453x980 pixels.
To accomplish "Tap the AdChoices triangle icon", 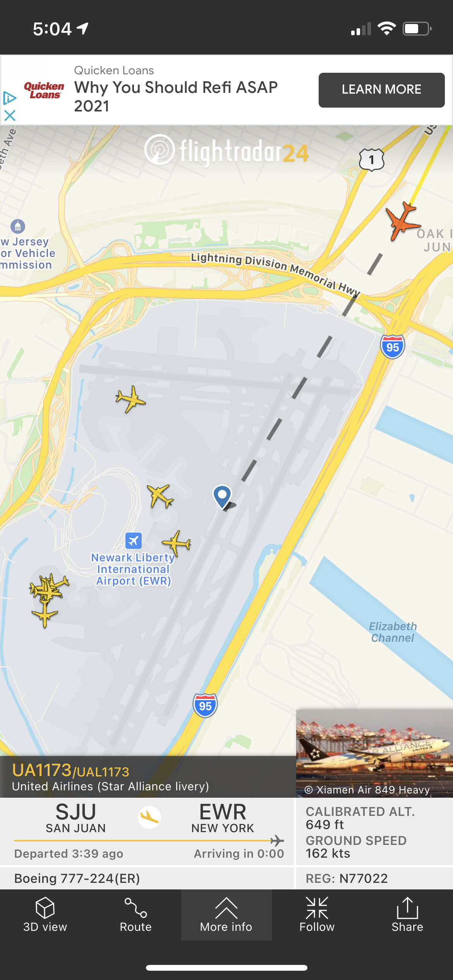I will point(10,98).
